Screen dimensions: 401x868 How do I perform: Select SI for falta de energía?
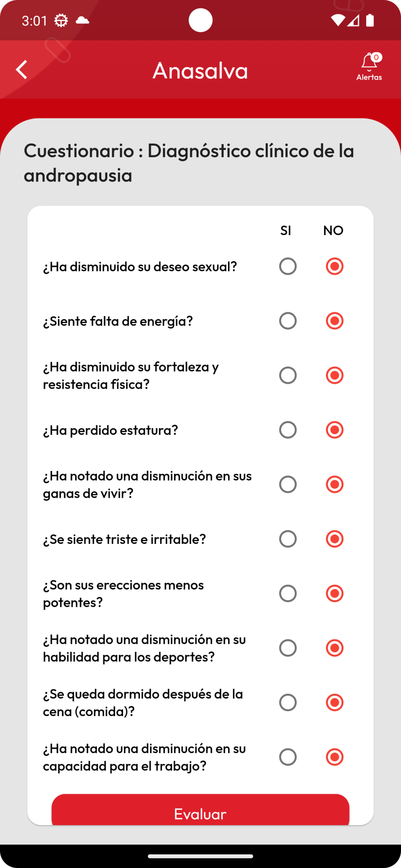[288, 321]
